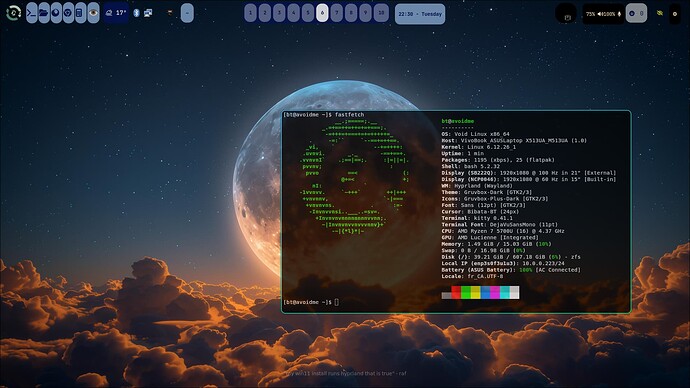The height and width of the screenshot is (388, 690).
Task: Switch to workspace 1
Action: coord(250,13)
